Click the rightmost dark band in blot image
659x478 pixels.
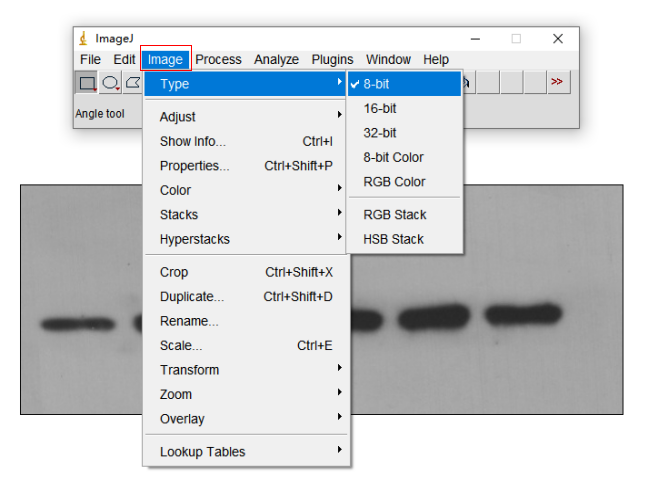coord(523,312)
